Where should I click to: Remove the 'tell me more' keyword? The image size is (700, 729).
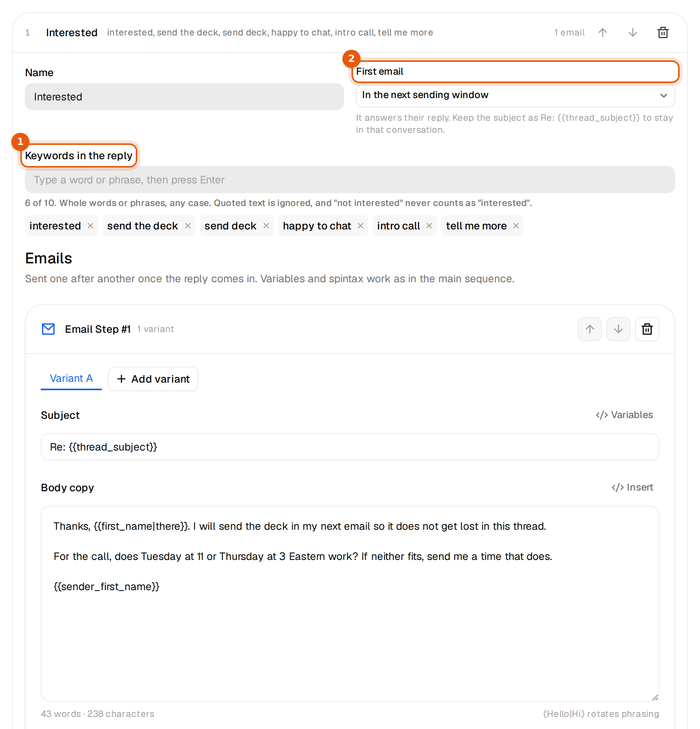(x=516, y=226)
